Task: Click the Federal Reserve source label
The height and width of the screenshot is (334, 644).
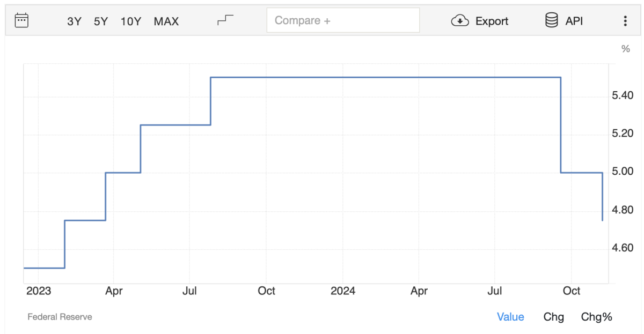Action: 60,317
